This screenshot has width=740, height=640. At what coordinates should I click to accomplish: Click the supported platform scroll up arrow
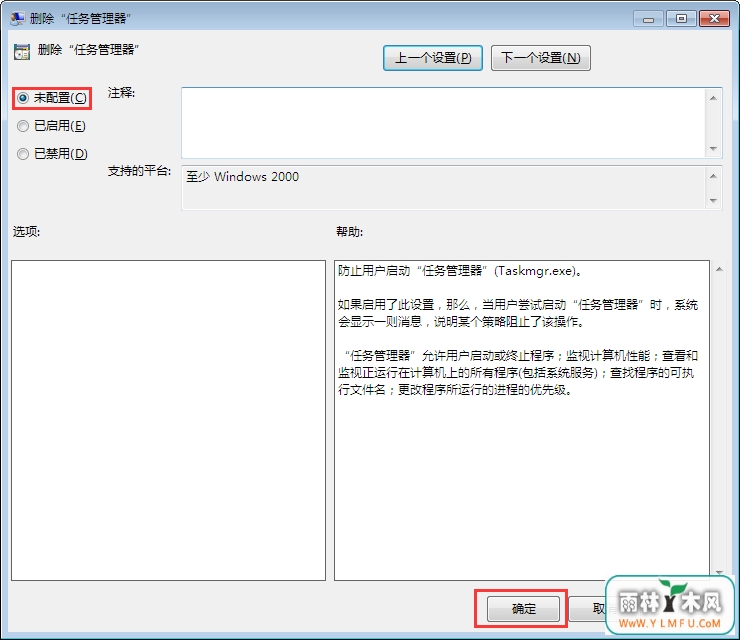click(713, 176)
